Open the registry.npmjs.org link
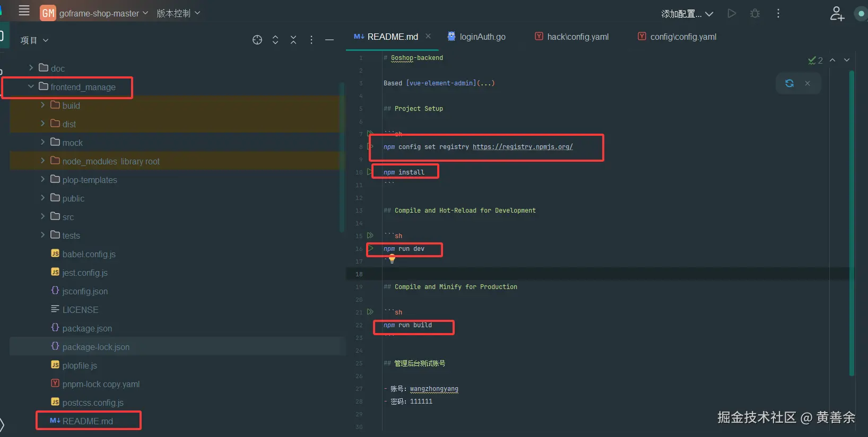Screen dimensions: 868x437 coord(523,147)
